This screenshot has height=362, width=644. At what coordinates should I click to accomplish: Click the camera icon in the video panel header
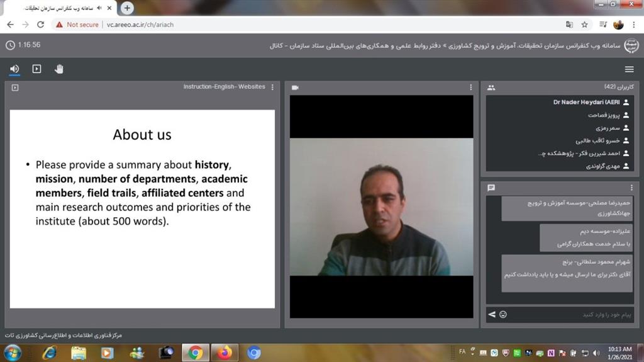coord(295,88)
